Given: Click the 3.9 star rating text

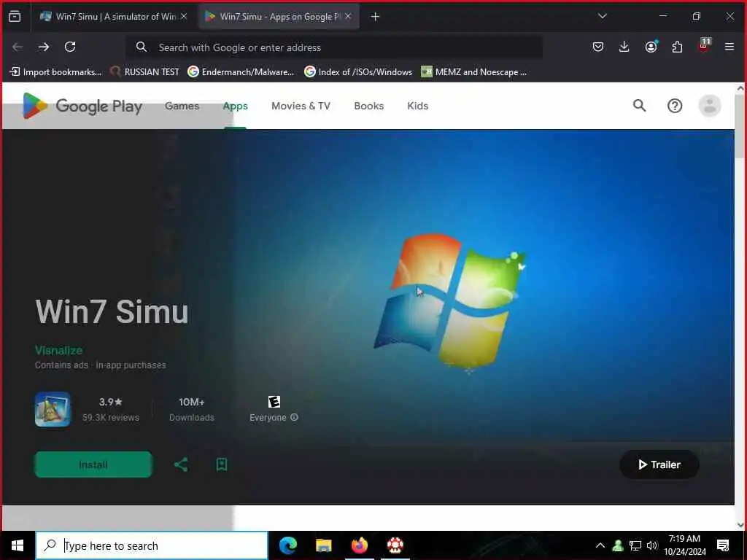Looking at the screenshot, I should [111, 402].
